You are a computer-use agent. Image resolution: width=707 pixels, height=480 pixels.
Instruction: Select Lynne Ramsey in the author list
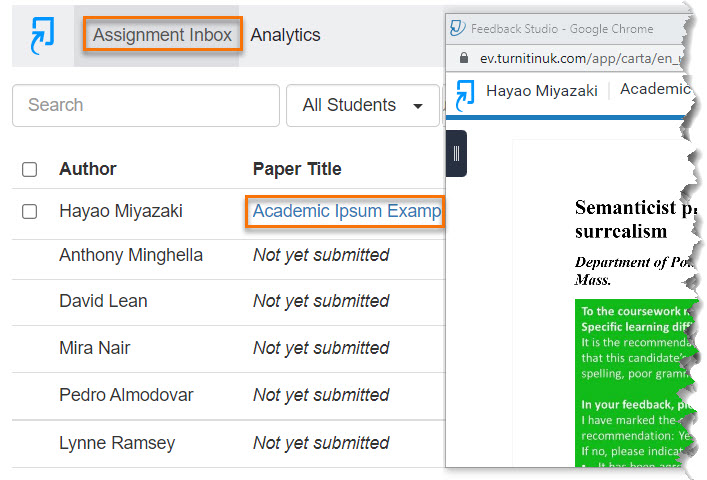[117, 442]
